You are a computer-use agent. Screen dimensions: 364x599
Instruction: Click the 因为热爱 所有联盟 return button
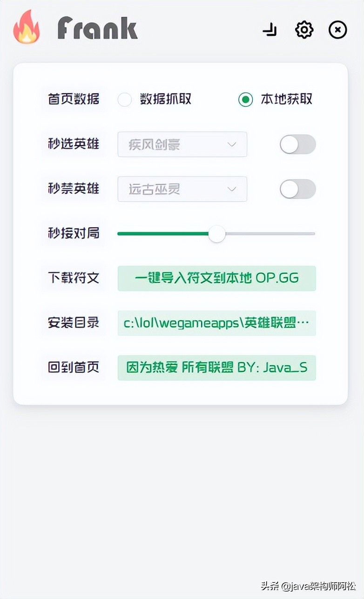point(217,367)
